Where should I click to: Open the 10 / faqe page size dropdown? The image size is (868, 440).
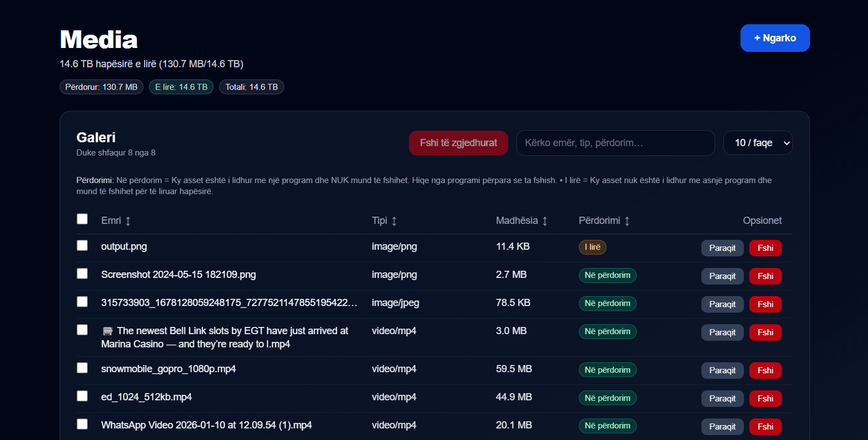point(758,143)
